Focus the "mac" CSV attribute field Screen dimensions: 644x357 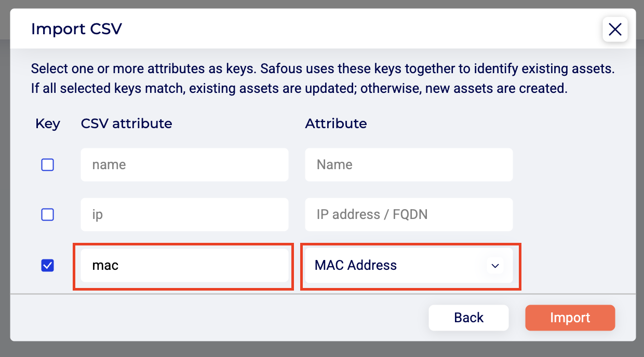[184, 266]
